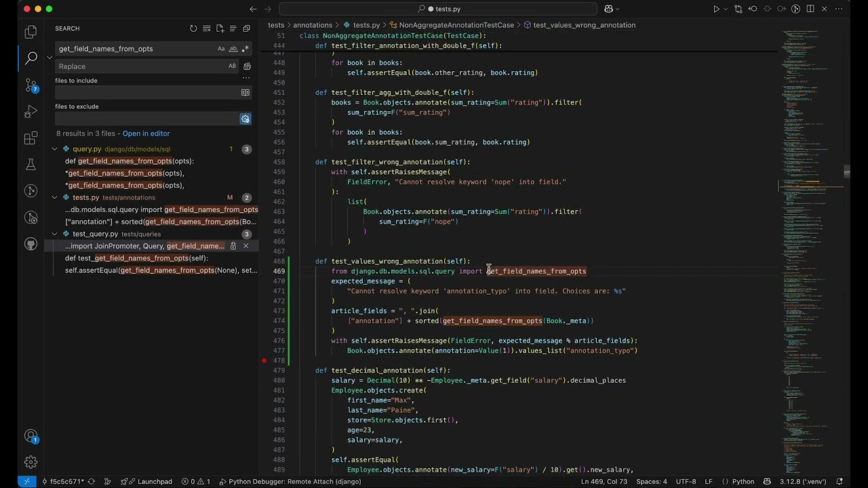Open the Copilot chat icon in title bar
Image resolution: width=868 pixels, height=488 pixels.
click(x=608, y=9)
